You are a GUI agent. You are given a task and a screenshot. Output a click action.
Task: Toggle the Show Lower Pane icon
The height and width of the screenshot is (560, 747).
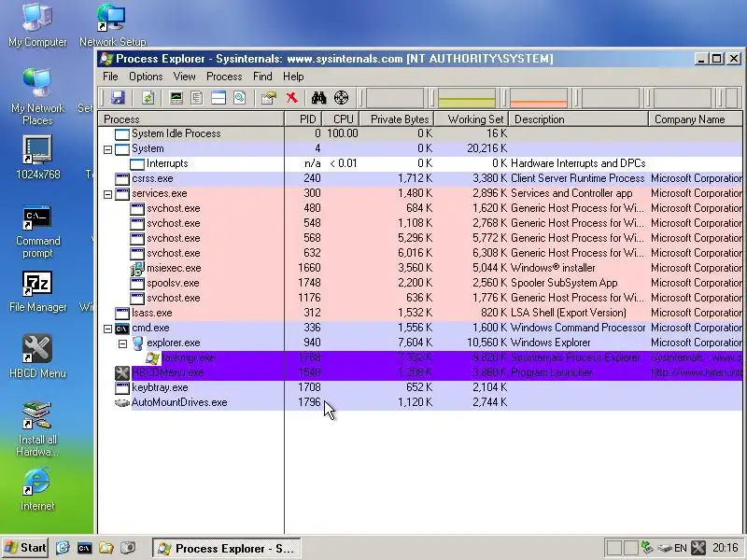(x=218, y=98)
